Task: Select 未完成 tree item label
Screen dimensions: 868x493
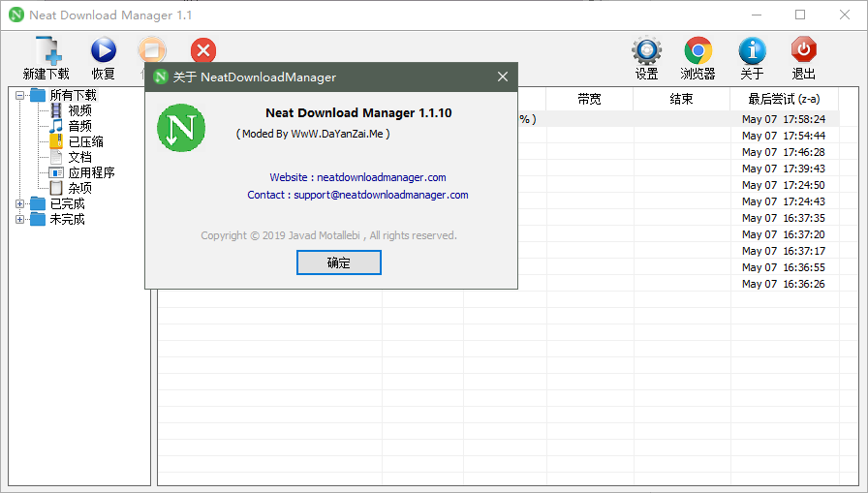Action: tap(68, 219)
